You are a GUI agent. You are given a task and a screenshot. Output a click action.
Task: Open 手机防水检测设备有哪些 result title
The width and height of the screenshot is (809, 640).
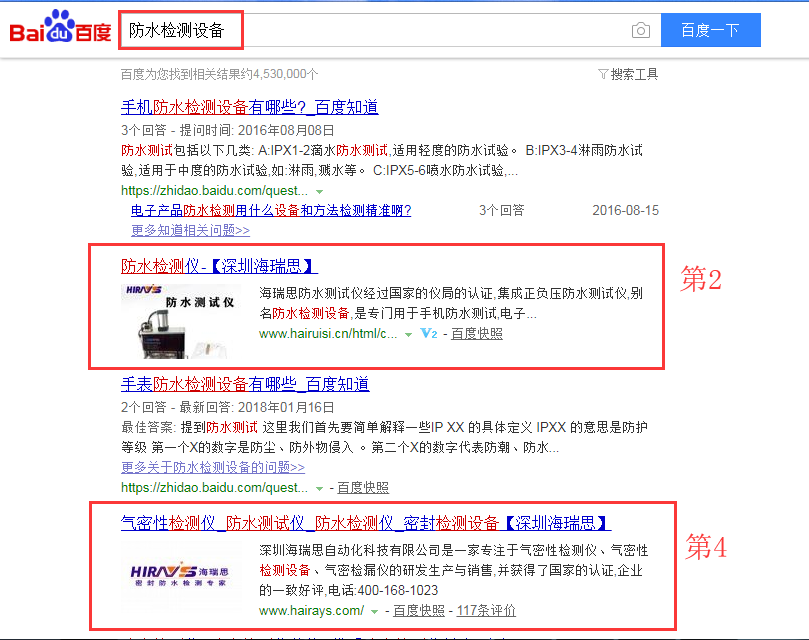coord(249,107)
